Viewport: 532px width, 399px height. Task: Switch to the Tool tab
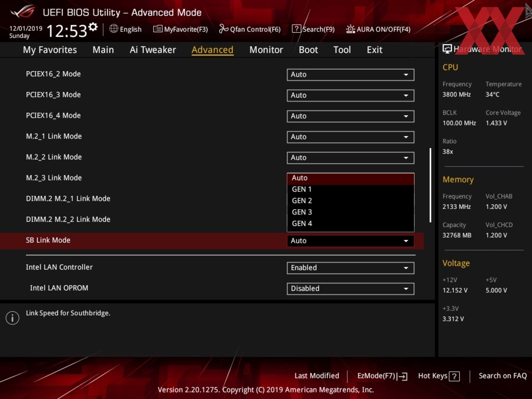point(342,50)
